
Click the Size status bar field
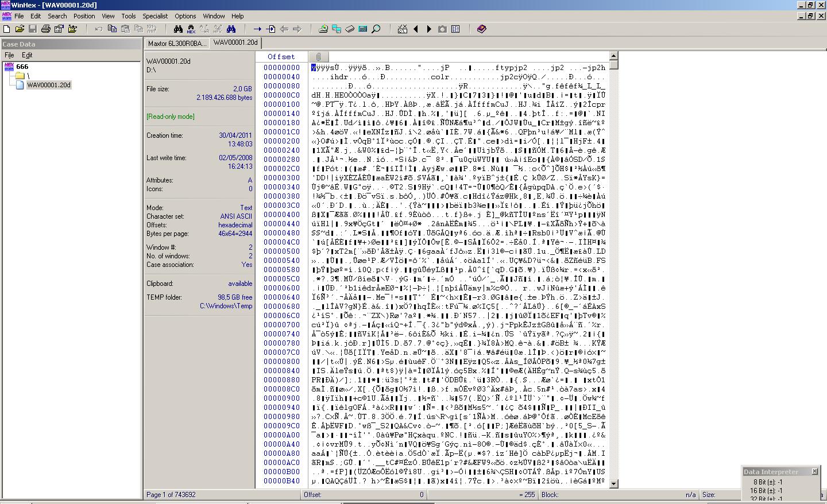click(721, 495)
